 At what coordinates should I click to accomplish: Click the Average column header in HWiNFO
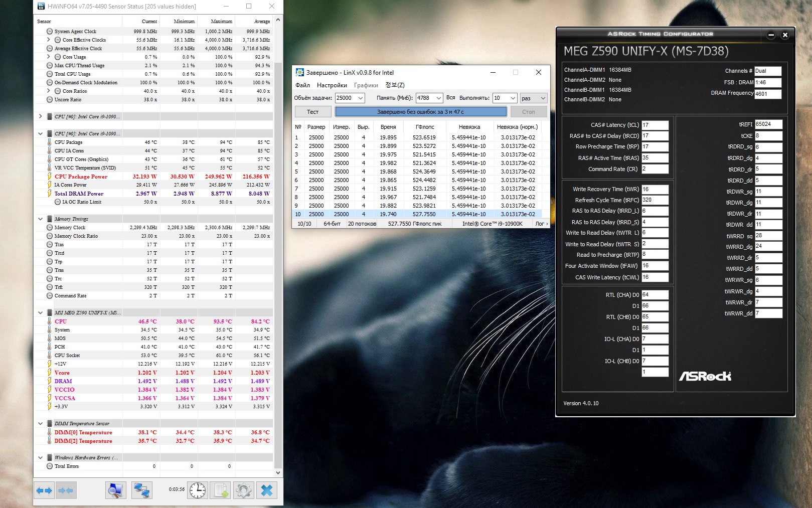[x=254, y=22]
